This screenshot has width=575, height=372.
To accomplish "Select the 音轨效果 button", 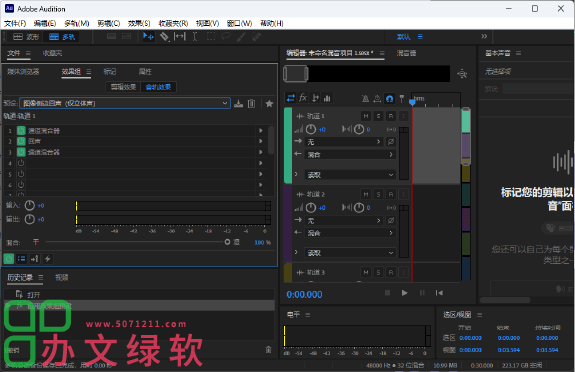I will (x=158, y=87).
